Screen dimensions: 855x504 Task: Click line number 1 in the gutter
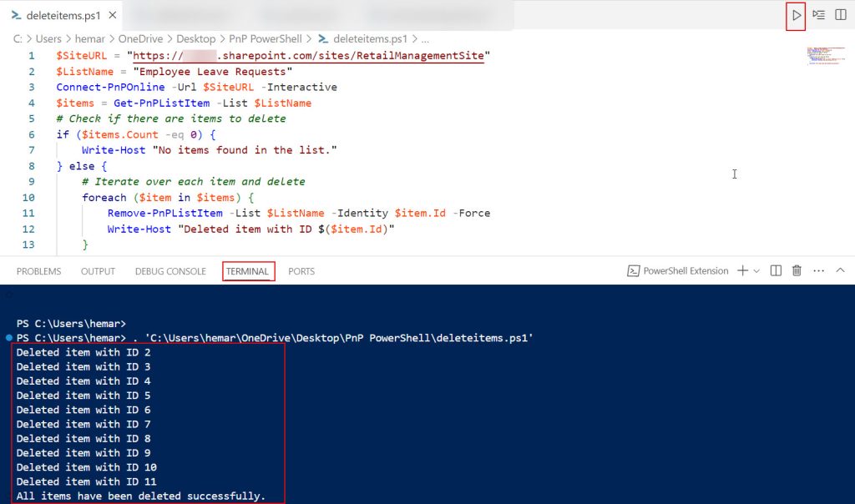(32, 56)
